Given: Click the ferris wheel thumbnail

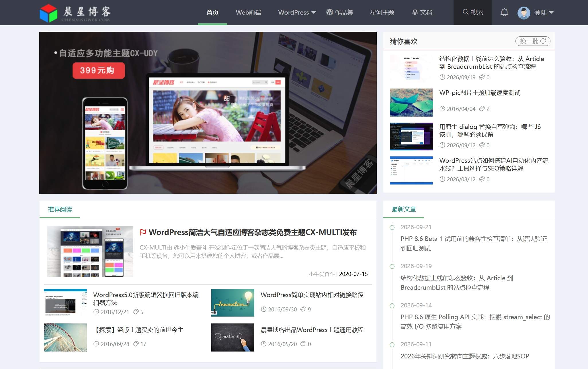Looking at the screenshot, I should (65, 337).
